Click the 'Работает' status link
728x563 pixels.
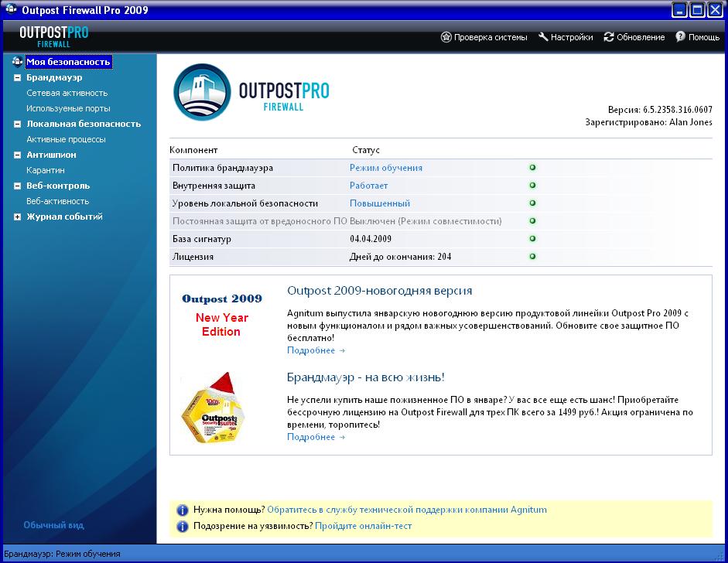point(369,186)
